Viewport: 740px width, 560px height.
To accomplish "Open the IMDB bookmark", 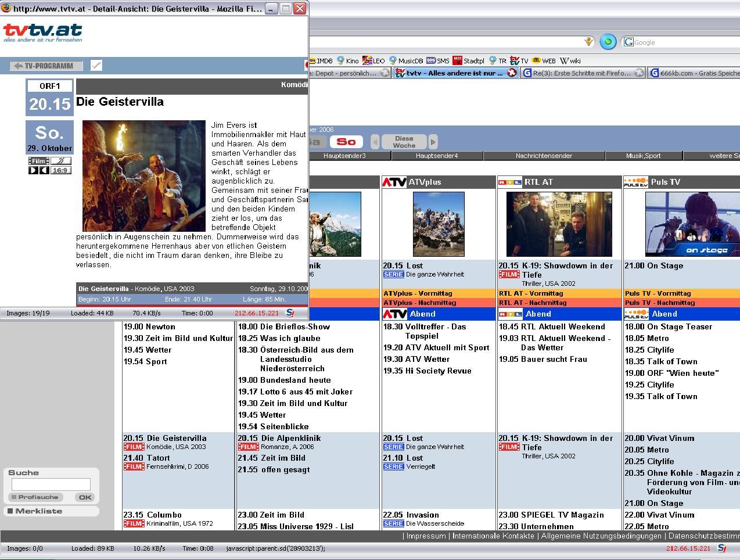I will 321,60.
